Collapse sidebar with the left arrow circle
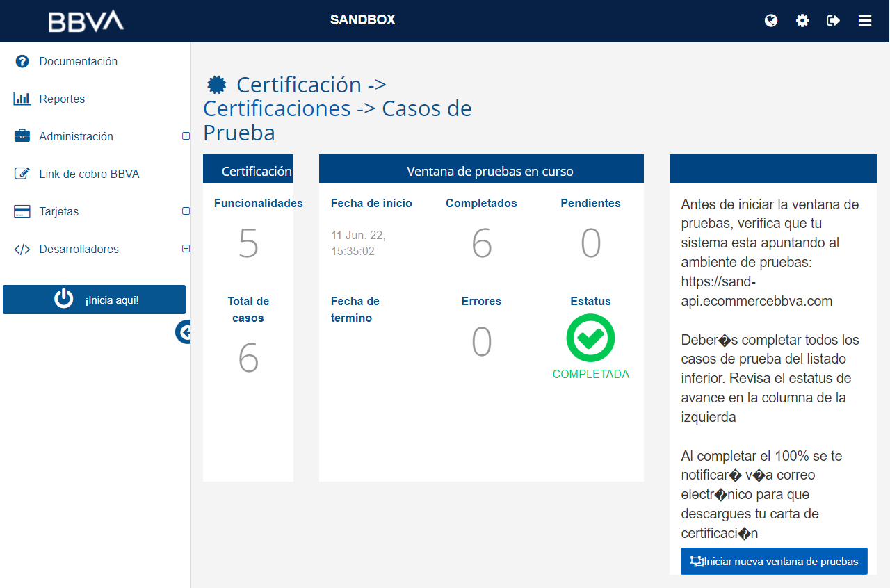Image resolution: width=890 pixels, height=588 pixels. tap(184, 333)
